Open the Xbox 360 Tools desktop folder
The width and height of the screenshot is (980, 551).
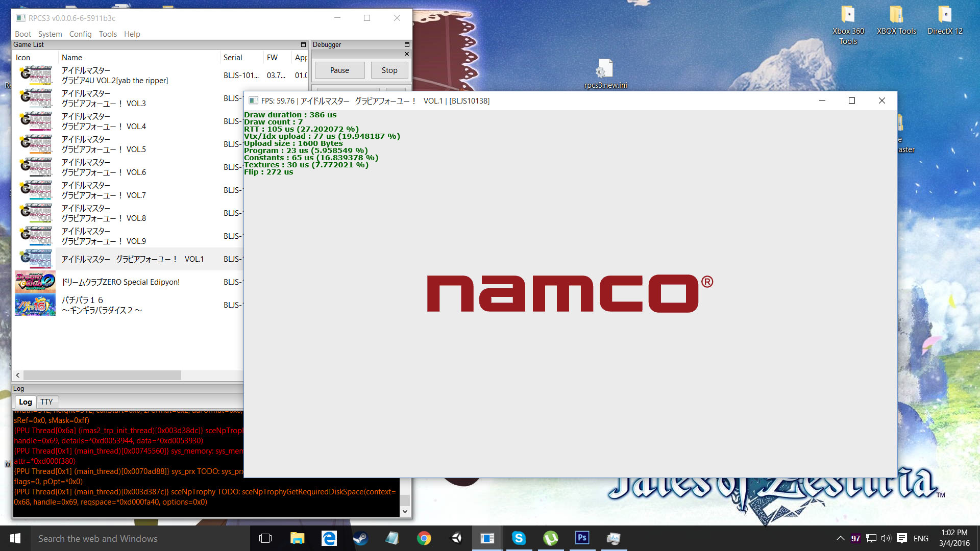848,26
